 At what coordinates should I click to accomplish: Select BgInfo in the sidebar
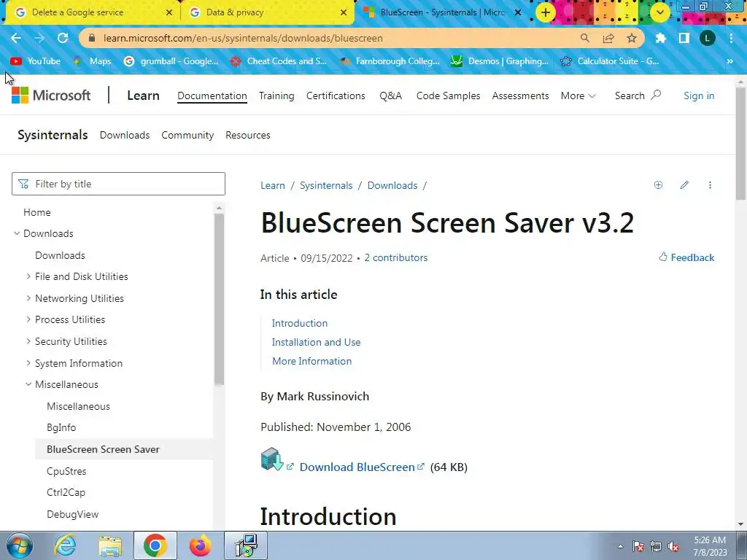(61, 427)
